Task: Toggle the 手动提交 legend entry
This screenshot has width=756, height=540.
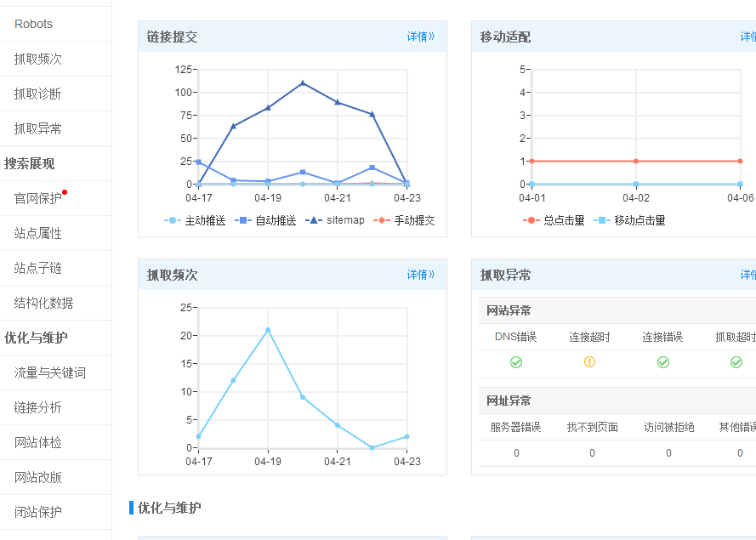Action: [x=404, y=220]
